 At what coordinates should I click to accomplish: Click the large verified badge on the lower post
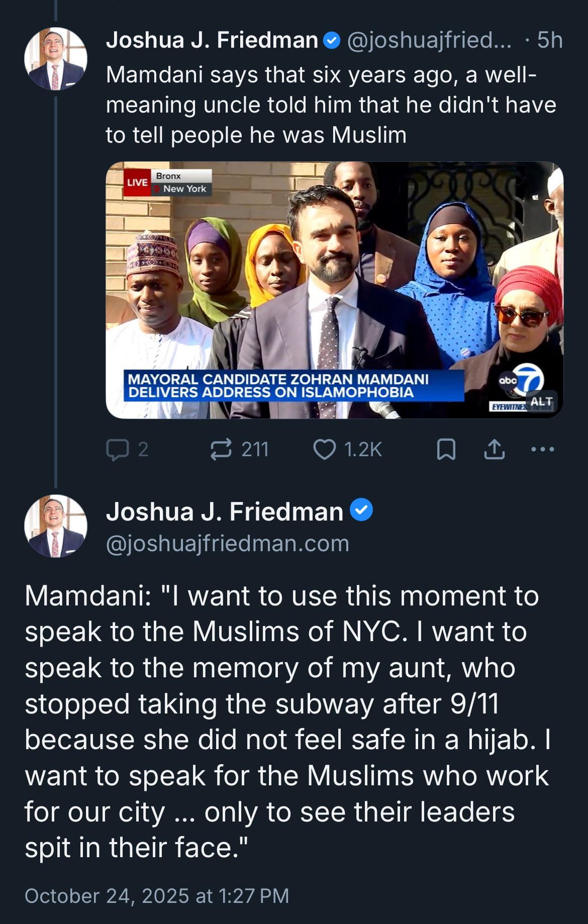point(361,510)
